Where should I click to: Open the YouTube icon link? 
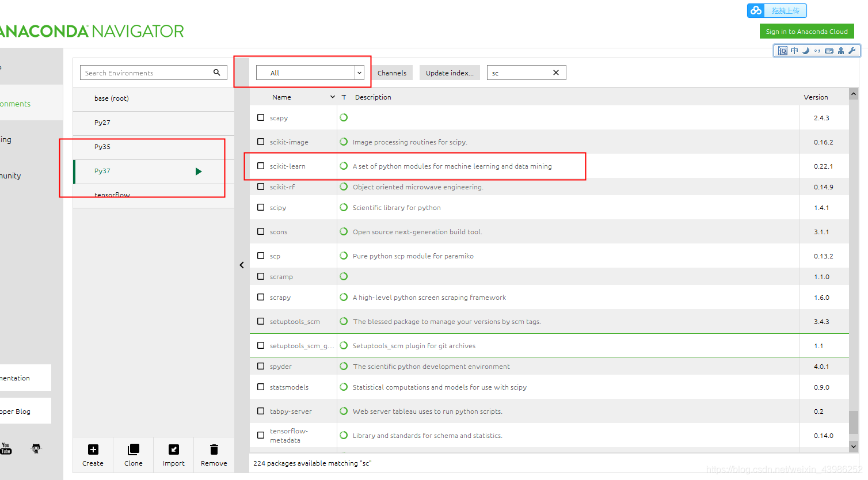6,448
